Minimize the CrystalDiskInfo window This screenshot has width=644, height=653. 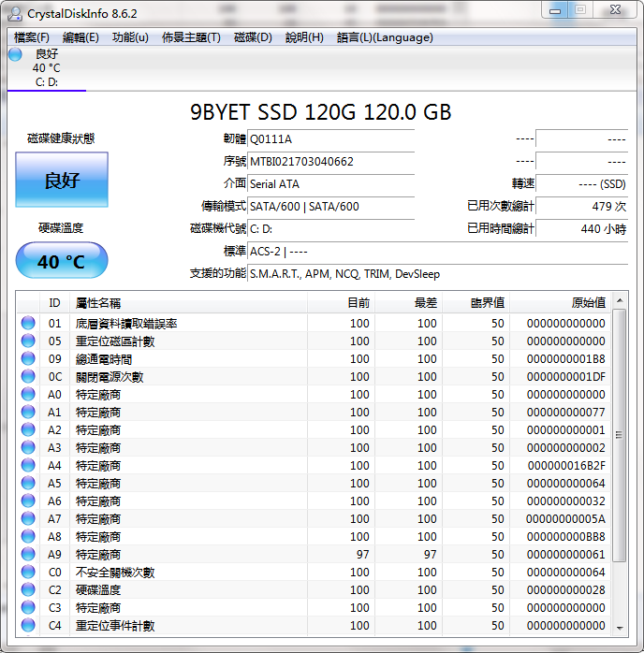(x=555, y=10)
